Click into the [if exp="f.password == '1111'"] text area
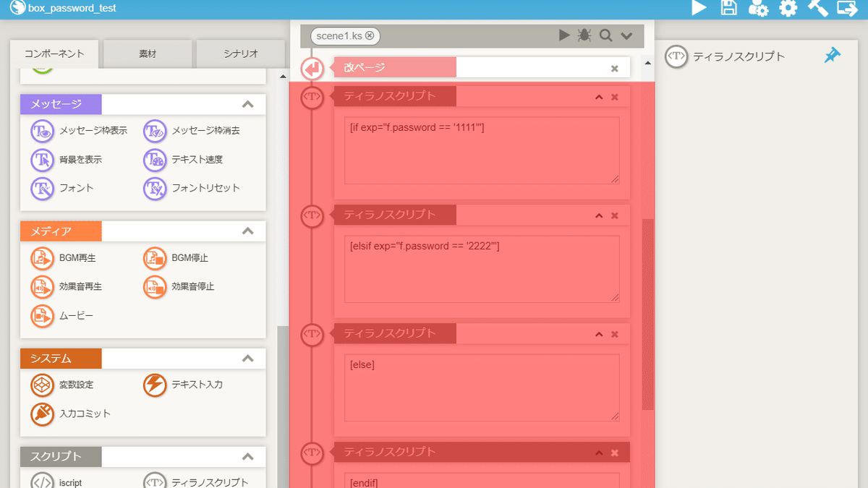The height and width of the screenshot is (488, 868). click(482, 150)
